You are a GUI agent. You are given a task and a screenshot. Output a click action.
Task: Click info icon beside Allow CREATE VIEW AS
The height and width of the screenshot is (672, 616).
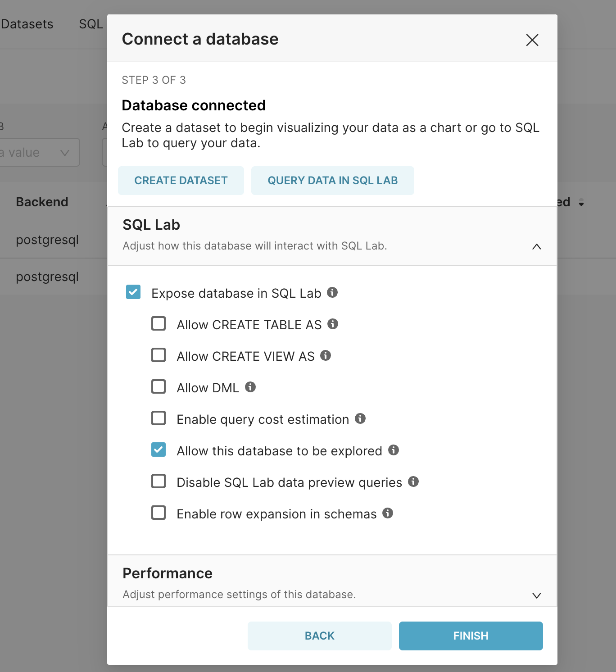coord(326,355)
